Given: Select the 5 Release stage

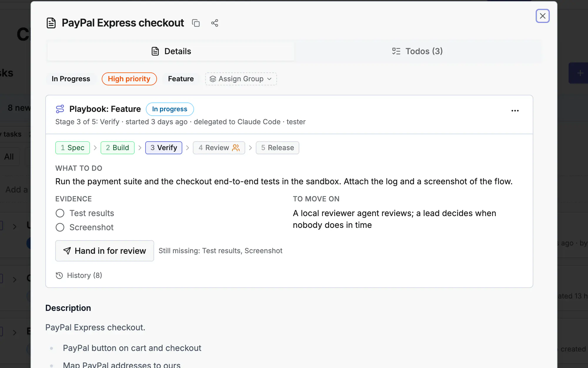Looking at the screenshot, I should (x=278, y=148).
